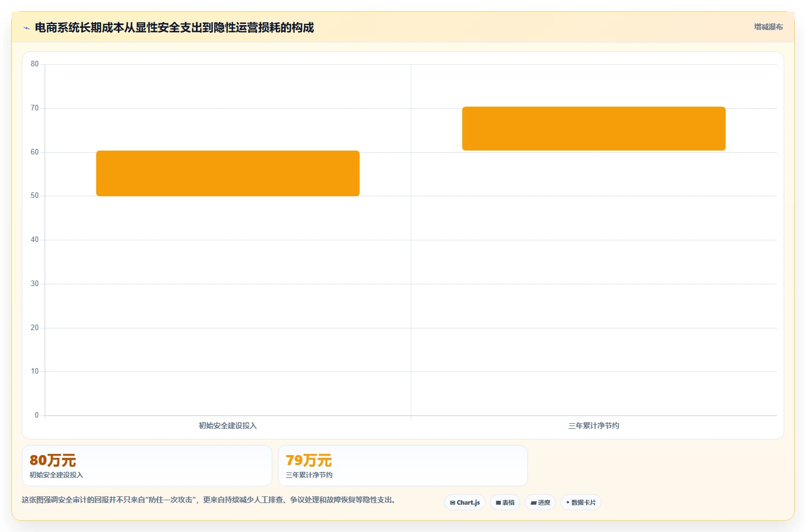The image size is (806, 532).
Task: Click the y-axis value 70
Action: click(35, 108)
